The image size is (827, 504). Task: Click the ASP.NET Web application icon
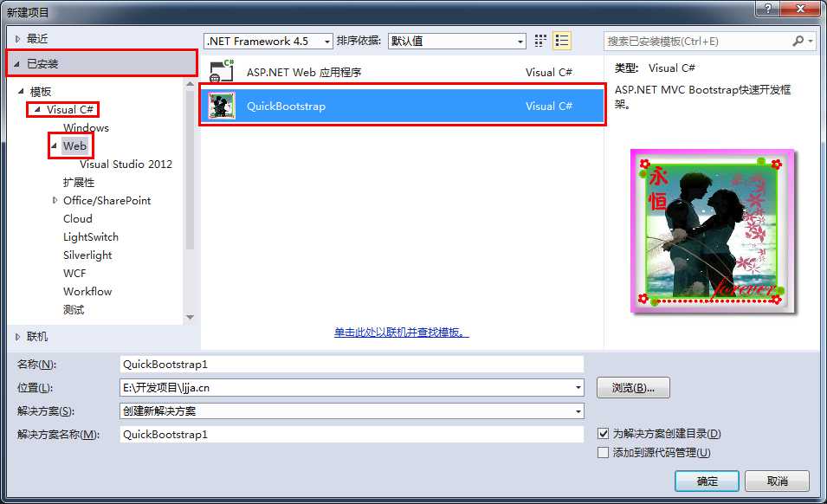[x=222, y=72]
